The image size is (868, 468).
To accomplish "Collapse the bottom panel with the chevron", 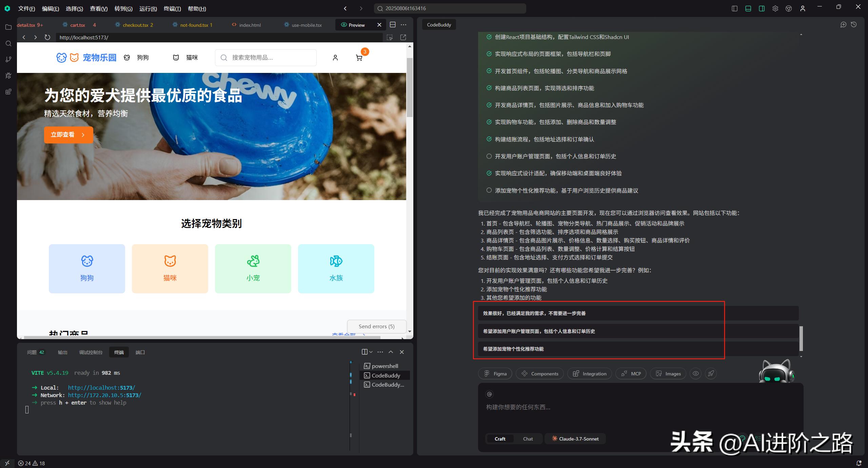I will coord(390,352).
